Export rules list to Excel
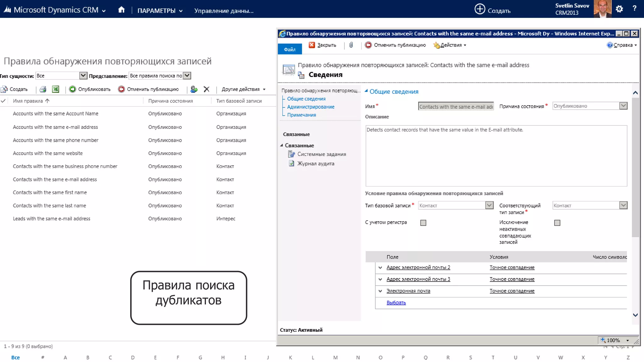 point(56,89)
